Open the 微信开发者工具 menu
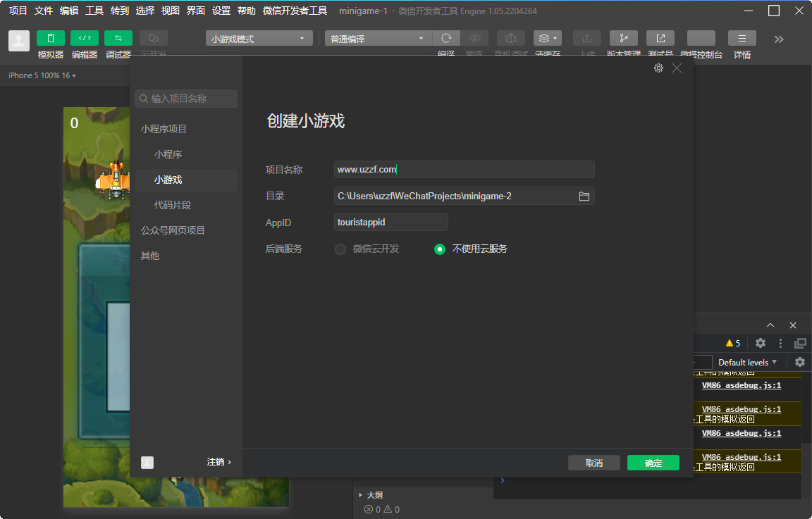The width and height of the screenshot is (812, 519). 295,11
